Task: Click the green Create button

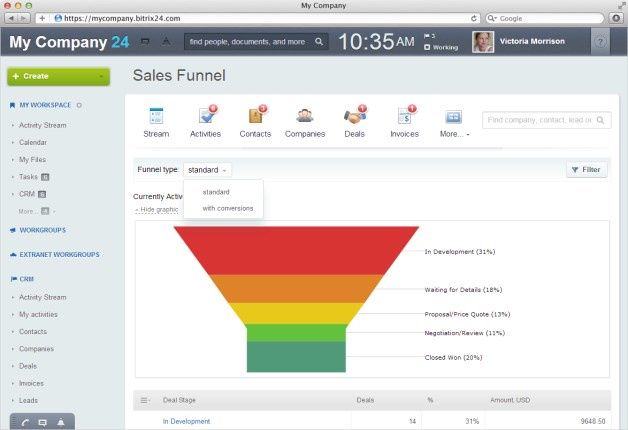Action: [x=58, y=76]
